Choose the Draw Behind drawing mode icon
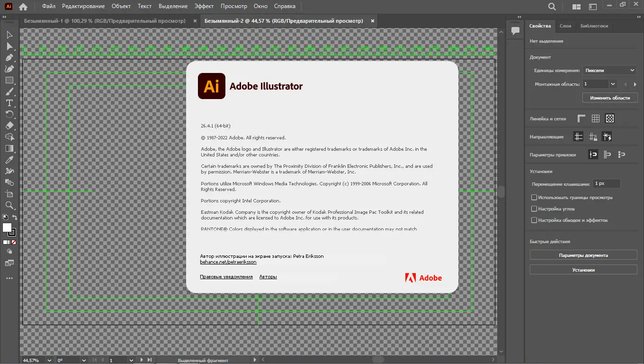The image size is (644, 364). [x=9, y=252]
